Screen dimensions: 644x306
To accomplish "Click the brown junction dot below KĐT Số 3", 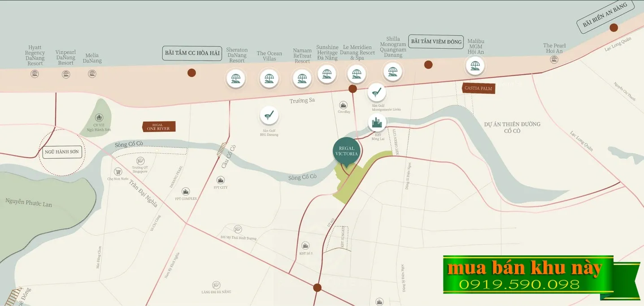I will pyautogui.click(x=317, y=288).
